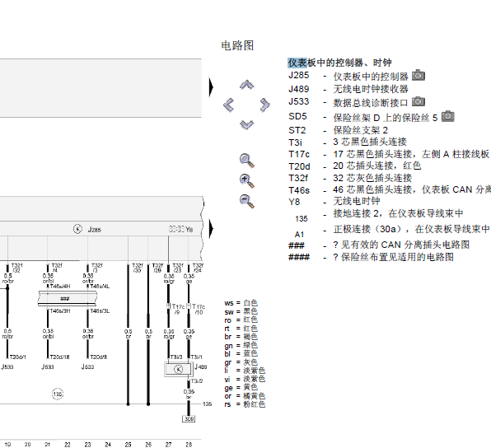Pan the diagram down with the down arrow
This screenshot has width=491, height=448.
(247, 125)
